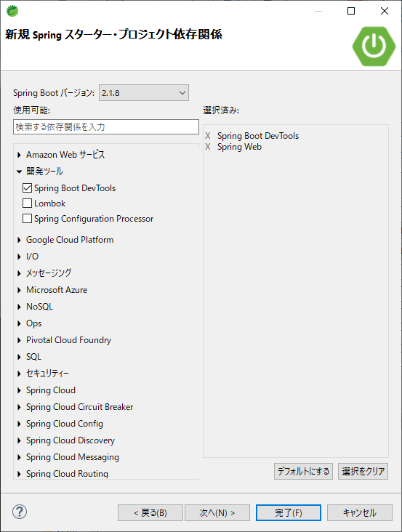402x532 pixels.
Task: Collapse the 開発ツール category
Action: 20,172
